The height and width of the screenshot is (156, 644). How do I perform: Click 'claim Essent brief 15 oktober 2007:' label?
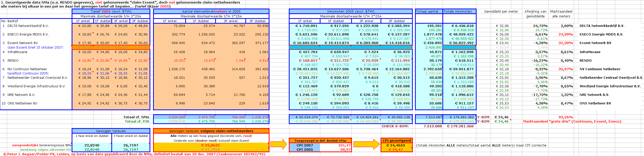click(x=35, y=47)
